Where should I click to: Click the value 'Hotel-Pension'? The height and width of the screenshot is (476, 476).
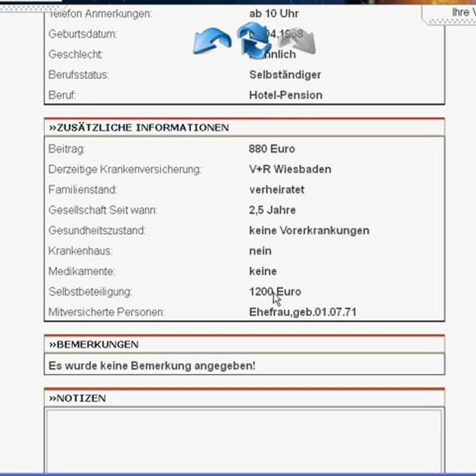(286, 95)
